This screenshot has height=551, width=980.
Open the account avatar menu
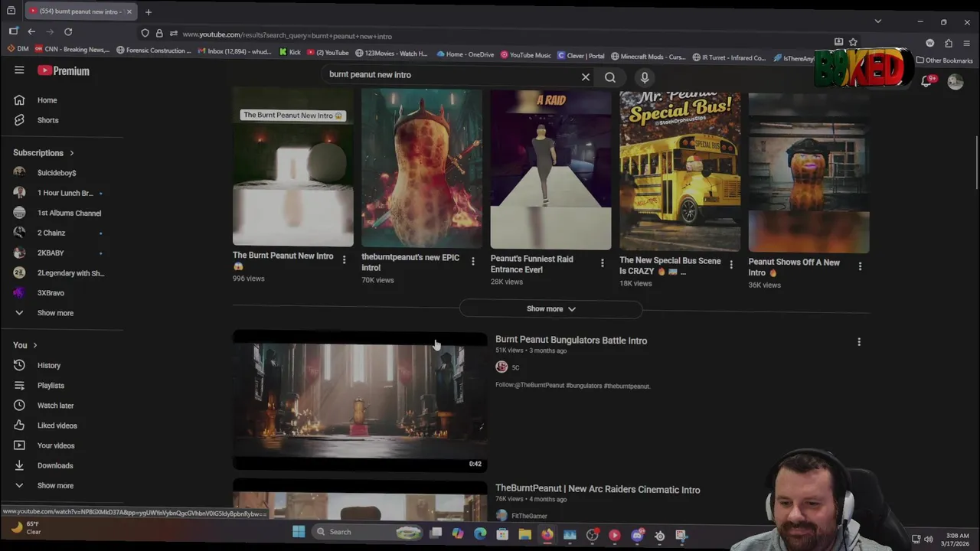[x=955, y=82]
